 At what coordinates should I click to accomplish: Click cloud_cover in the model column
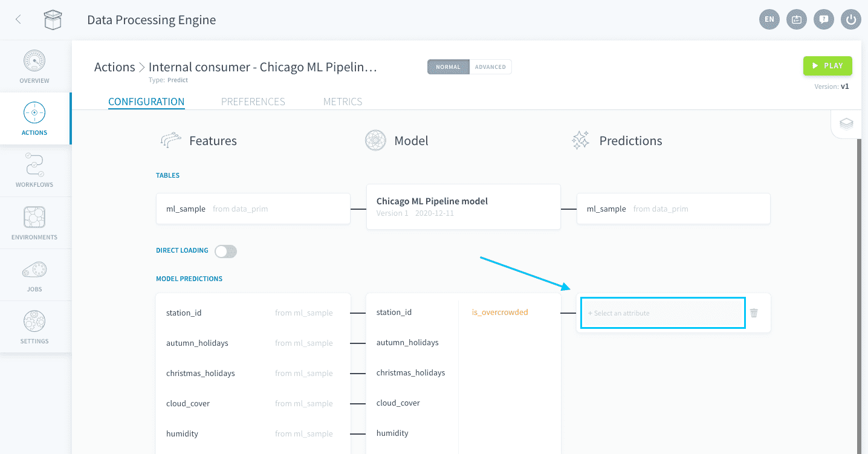[x=398, y=403]
